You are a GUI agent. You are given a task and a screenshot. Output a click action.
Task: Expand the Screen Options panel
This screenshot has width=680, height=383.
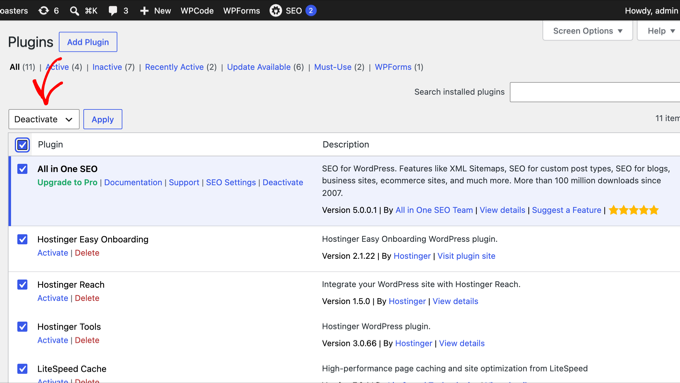(x=587, y=31)
